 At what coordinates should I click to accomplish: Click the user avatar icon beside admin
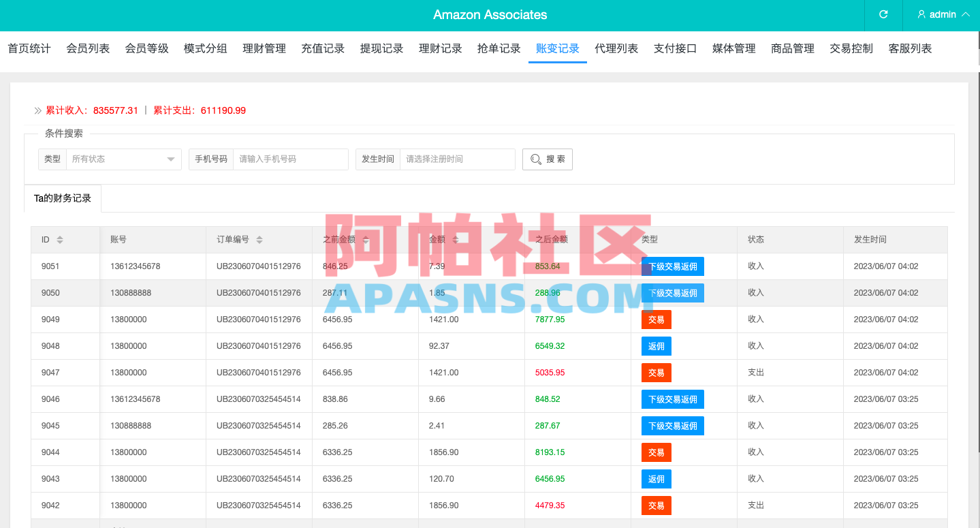pos(921,14)
